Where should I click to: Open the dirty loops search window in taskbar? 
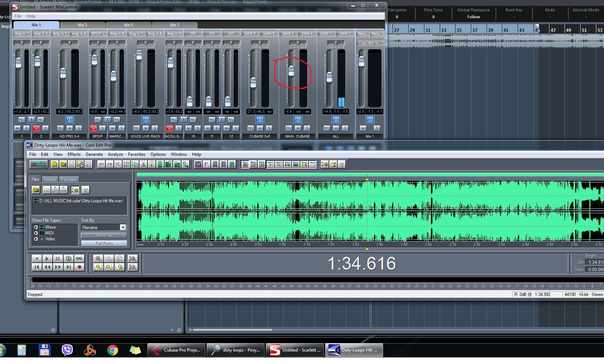[x=236, y=350]
